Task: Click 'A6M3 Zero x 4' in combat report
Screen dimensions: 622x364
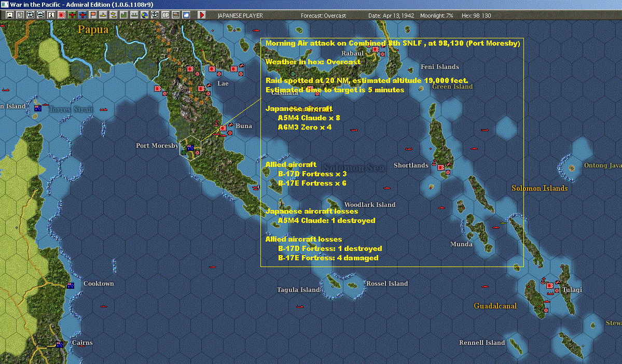Action: (x=305, y=127)
